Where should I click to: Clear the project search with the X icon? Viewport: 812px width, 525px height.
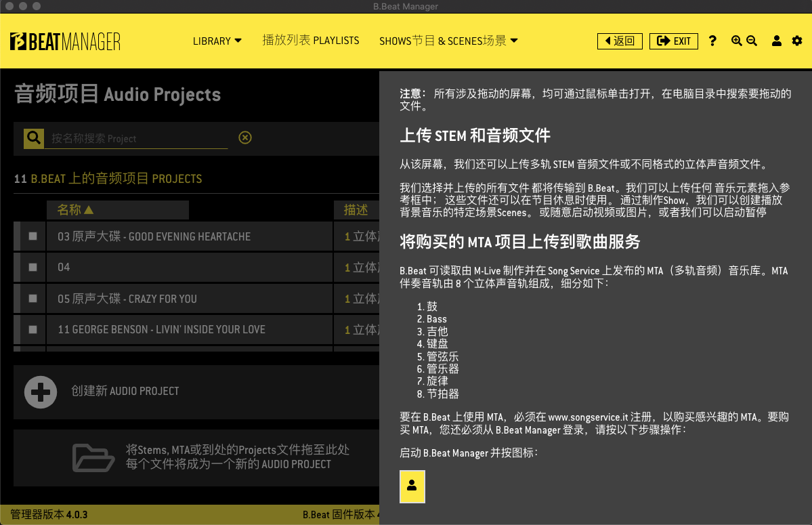[x=245, y=138]
